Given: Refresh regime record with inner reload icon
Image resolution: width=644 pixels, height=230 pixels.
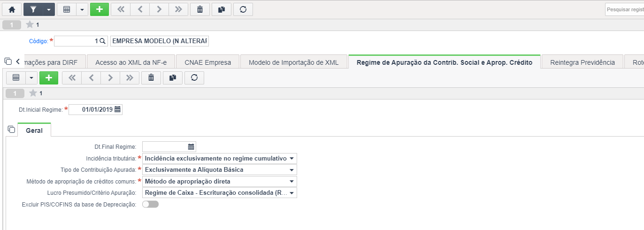Looking at the screenshot, I should (194, 78).
